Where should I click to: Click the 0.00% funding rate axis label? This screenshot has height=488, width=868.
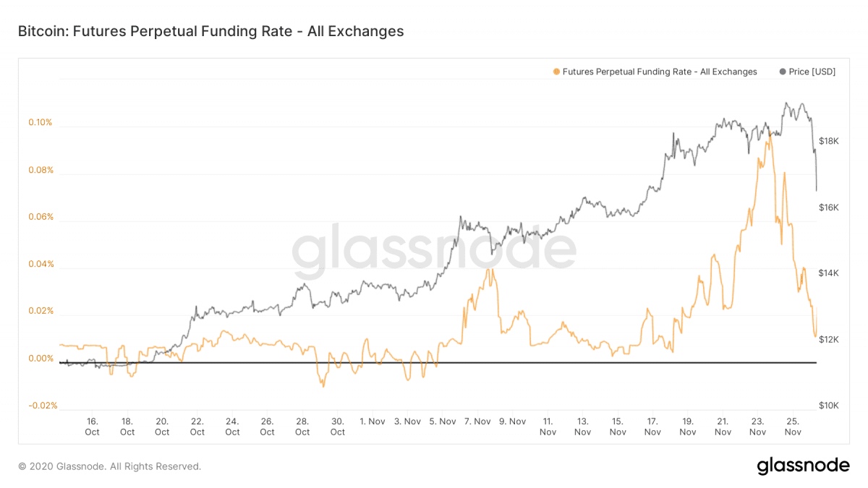point(41,359)
